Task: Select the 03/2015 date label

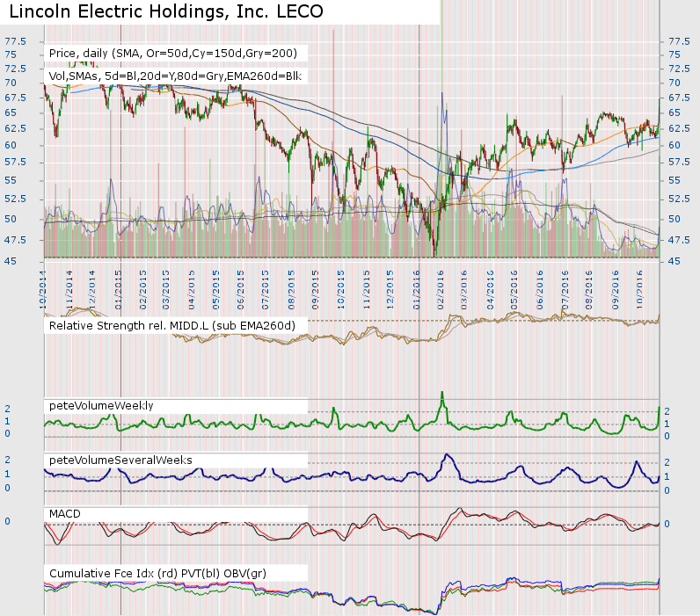Action: pos(165,289)
